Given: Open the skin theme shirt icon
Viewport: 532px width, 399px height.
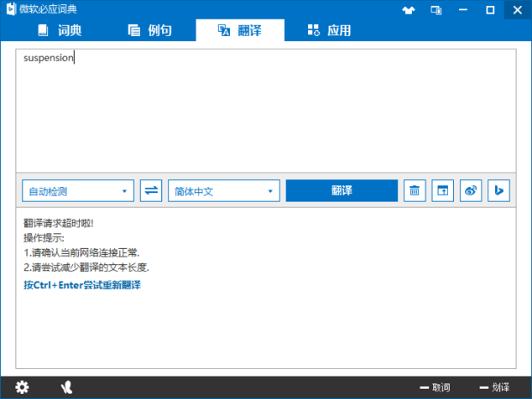Looking at the screenshot, I should click(x=408, y=10).
